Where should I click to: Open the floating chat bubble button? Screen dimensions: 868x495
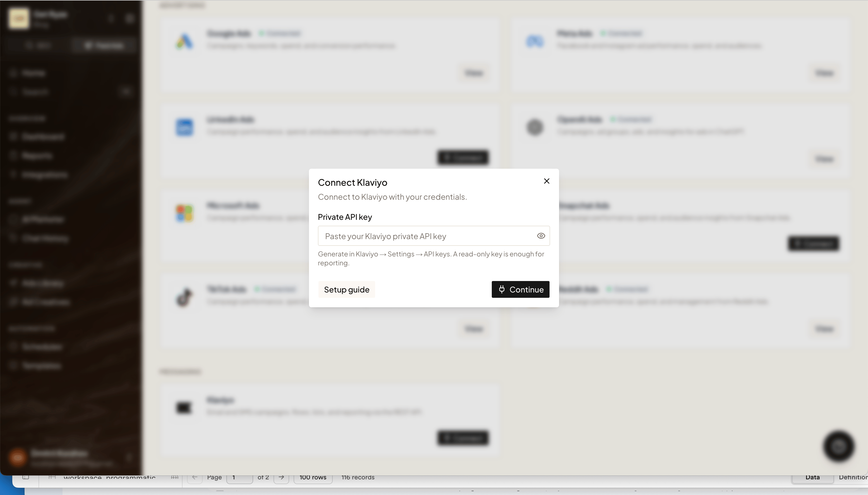click(838, 446)
